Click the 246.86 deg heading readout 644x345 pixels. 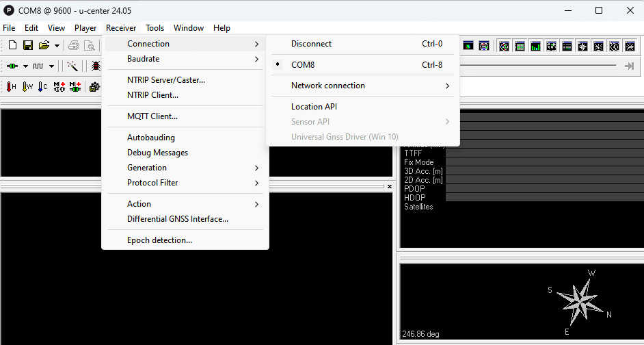coord(420,334)
